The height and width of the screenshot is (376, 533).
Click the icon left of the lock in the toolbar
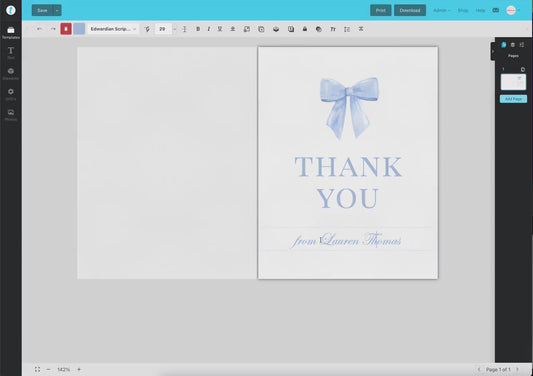click(291, 29)
